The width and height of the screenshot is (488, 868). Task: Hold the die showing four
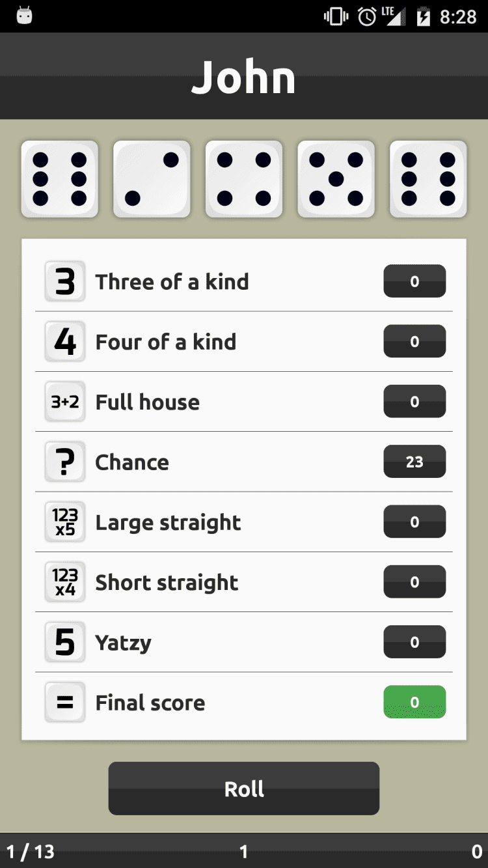244,179
